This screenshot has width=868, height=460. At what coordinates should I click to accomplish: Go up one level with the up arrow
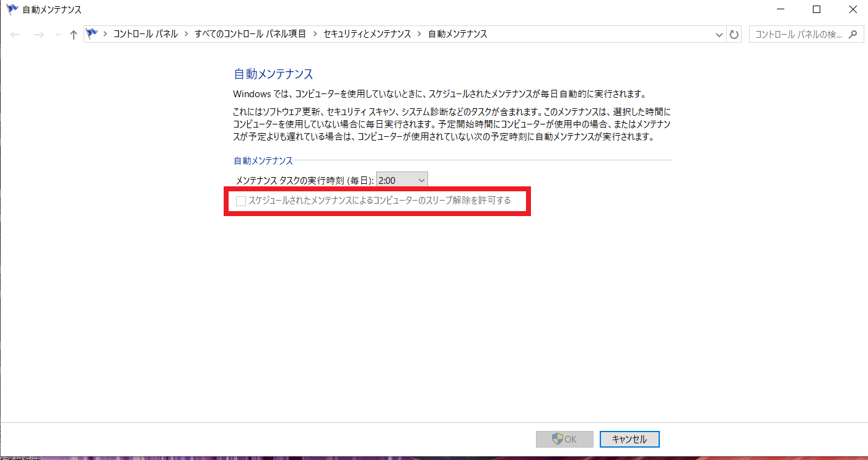click(74, 35)
